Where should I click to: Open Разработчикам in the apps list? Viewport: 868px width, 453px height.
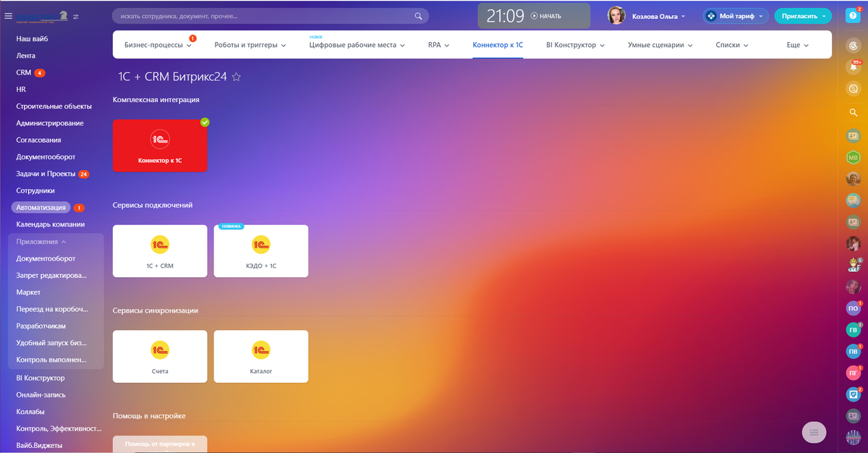coord(41,326)
